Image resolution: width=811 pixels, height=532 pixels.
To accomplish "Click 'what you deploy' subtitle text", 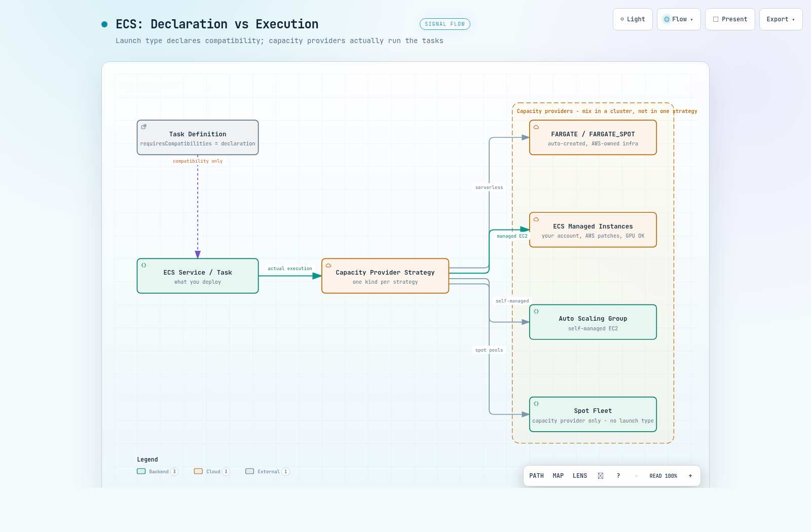I will (x=198, y=282).
